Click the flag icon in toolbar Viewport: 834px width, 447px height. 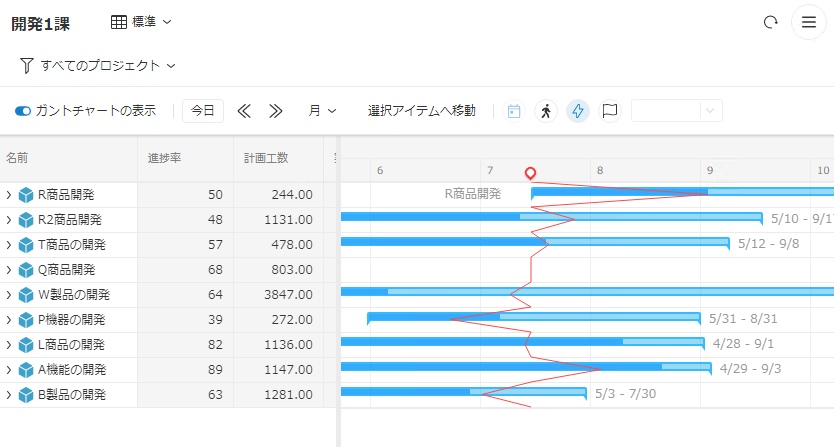click(x=609, y=111)
